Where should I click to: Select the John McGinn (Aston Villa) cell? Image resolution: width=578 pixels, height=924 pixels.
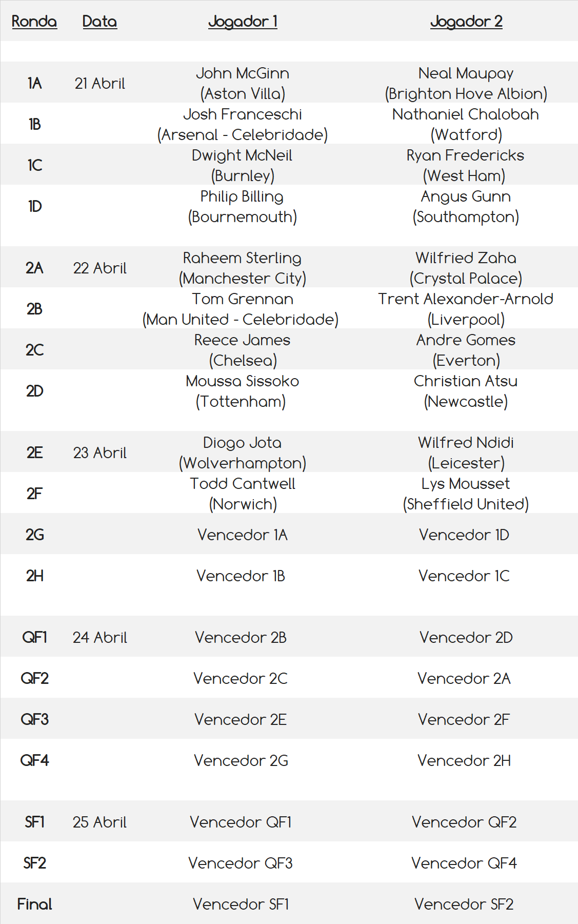243,83
